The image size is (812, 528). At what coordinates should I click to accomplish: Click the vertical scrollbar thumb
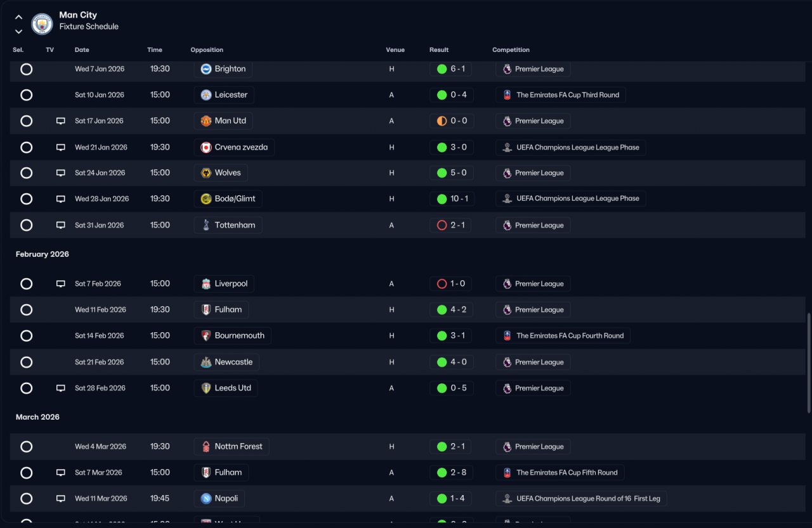(x=808, y=363)
